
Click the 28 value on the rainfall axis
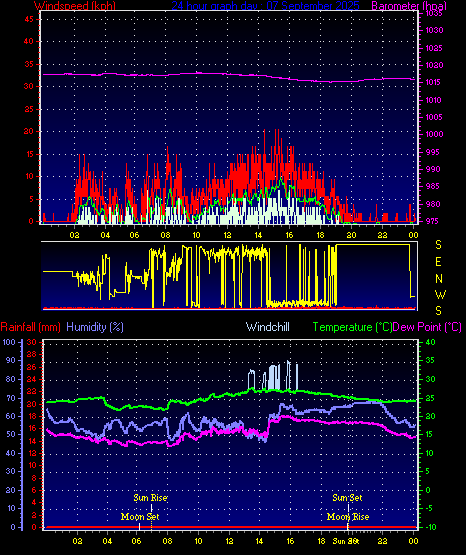coord(32,355)
